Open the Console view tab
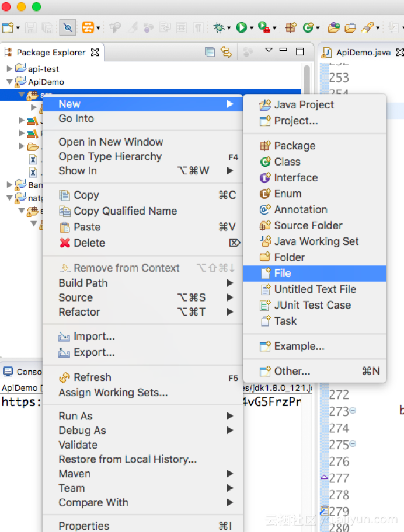 pyautogui.click(x=29, y=372)
